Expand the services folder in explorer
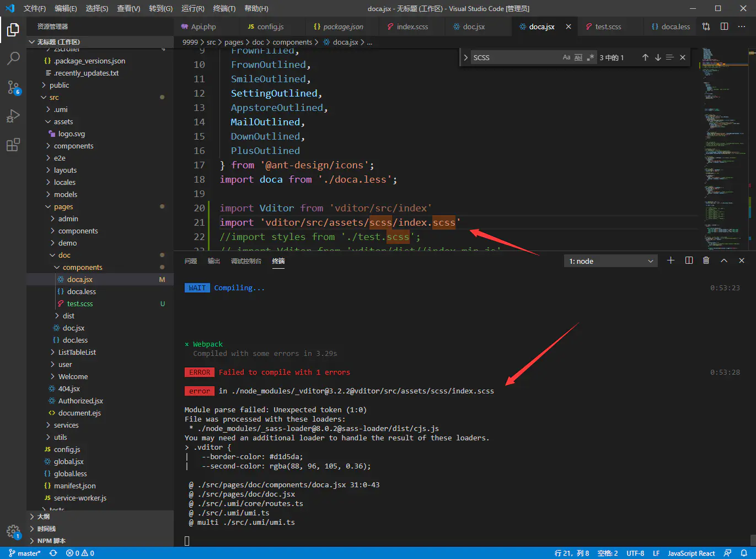 click(66, 425)
